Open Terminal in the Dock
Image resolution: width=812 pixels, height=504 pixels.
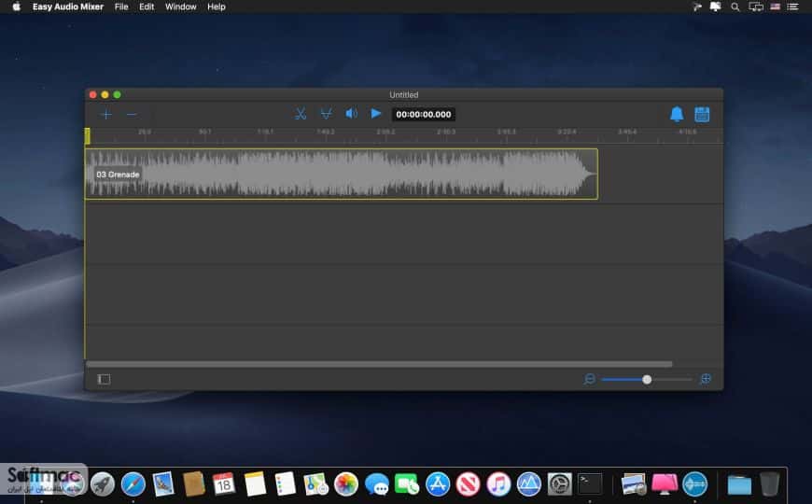coord(590,483)
